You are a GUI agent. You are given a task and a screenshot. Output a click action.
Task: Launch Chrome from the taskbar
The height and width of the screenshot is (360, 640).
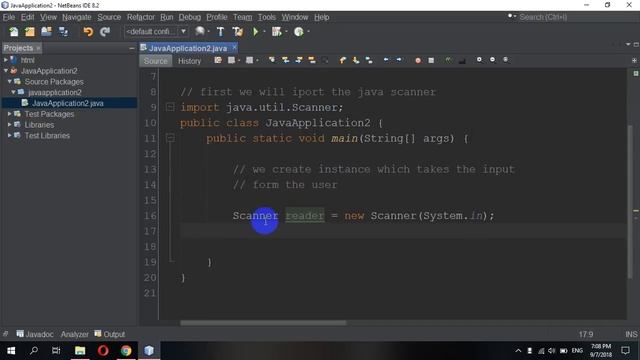tap(126, 351)
